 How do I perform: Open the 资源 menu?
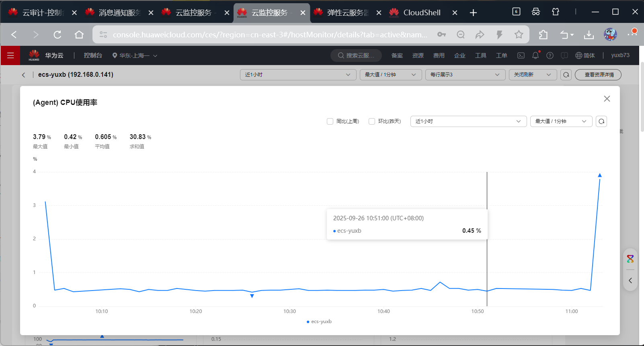(418, 55)
